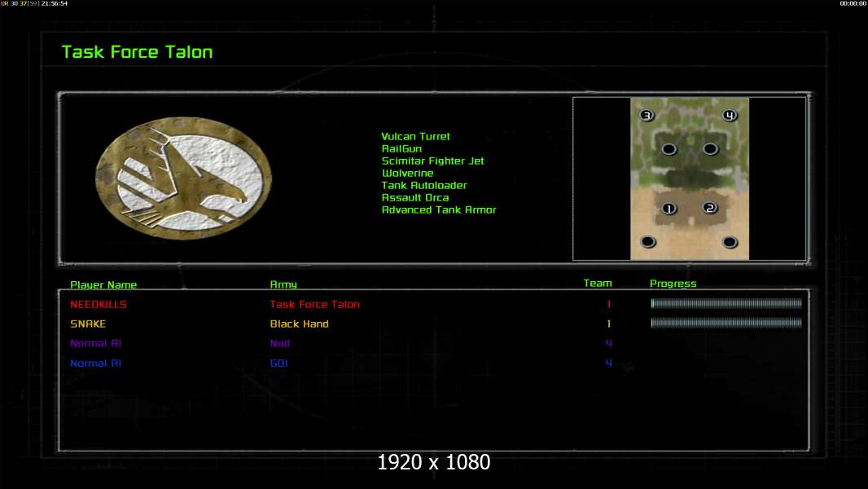Click unnumbered start spot below position 1
The height and width of the screenshot is (489, 868).
647,241
